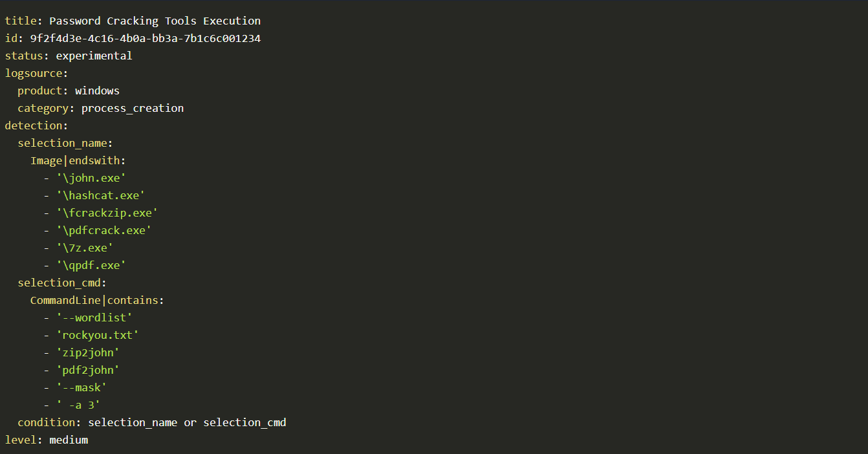The width and height of the screenshot is (868, 454).
Task: Click the 'pdf2john' string value
Action: point(87,370)
